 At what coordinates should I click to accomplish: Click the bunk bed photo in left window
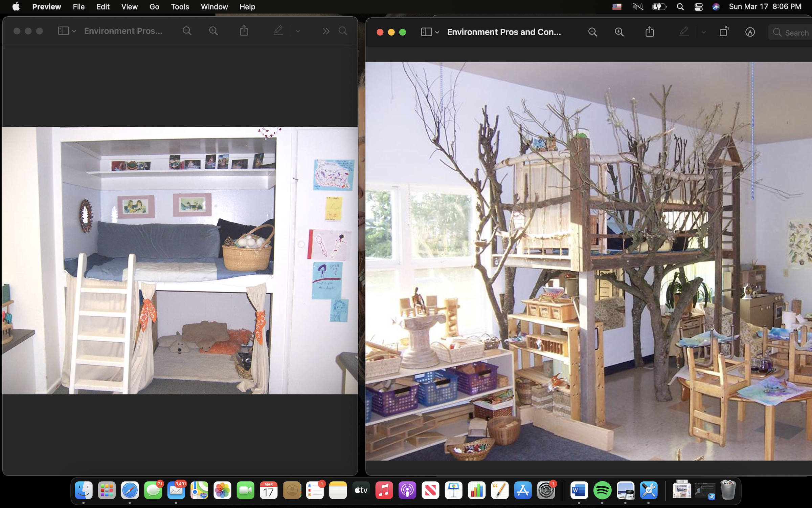click(180, 260)
